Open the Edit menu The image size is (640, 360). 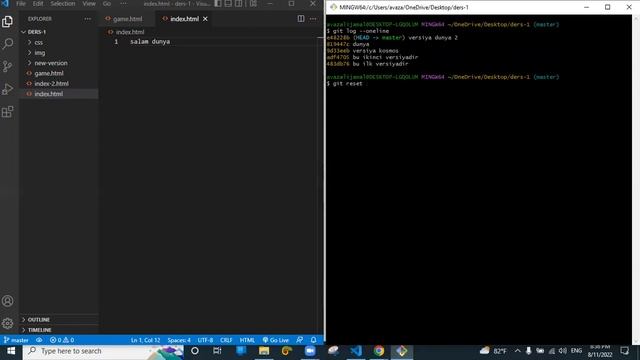pyautogui.click(x=38, y=4)
